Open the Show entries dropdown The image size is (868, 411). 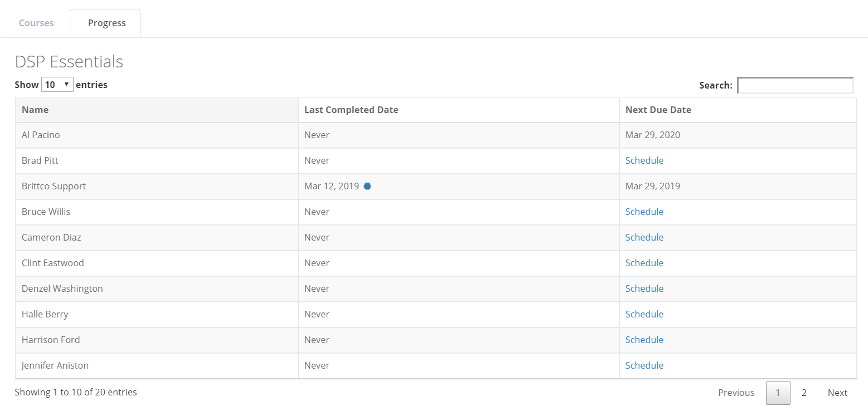57,85
